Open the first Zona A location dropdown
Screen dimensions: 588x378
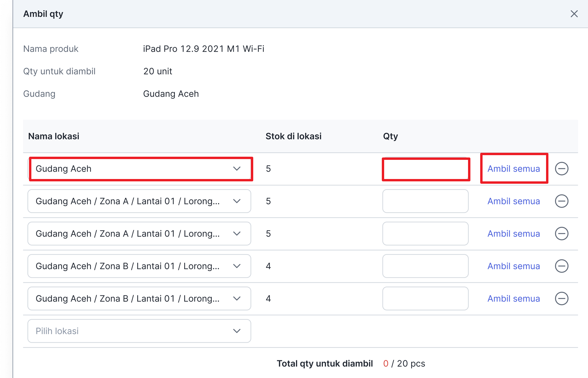point(139,201)
